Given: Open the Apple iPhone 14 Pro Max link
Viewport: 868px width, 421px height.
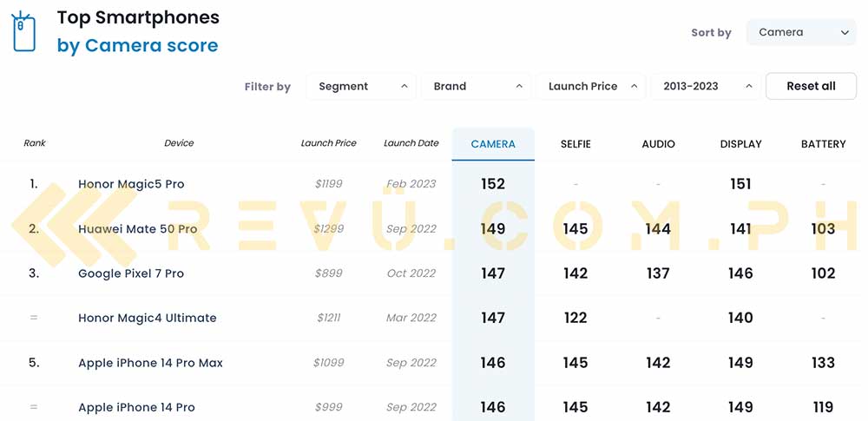Looking at the screenshot, I should point(150,363).
